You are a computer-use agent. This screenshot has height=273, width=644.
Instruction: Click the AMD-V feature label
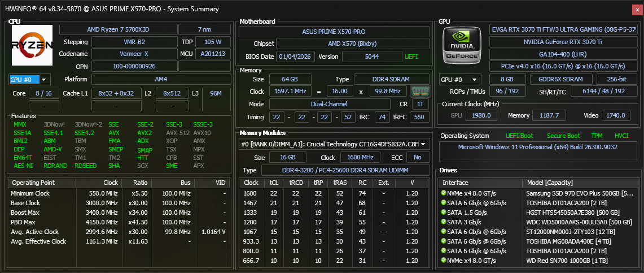[52, 149]
